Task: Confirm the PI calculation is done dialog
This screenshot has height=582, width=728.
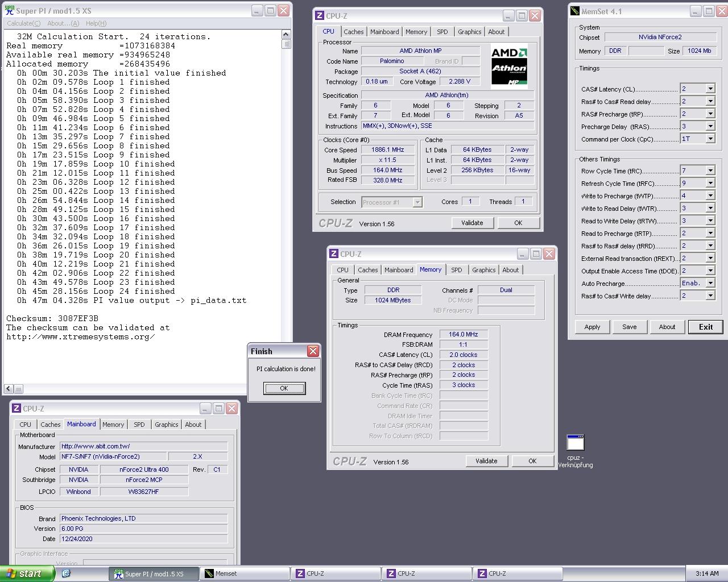Action: click(284, 388)
